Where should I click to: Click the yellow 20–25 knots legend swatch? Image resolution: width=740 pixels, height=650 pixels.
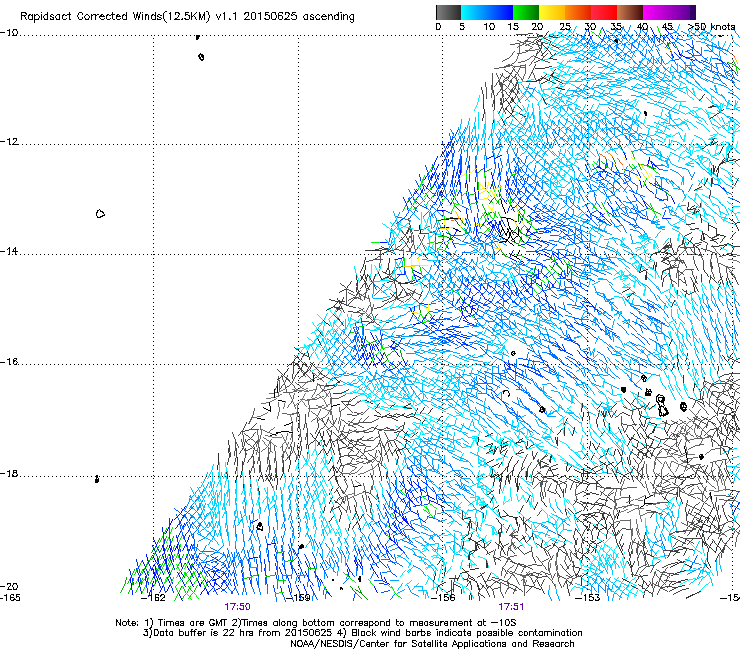click(x=552, y=12)
